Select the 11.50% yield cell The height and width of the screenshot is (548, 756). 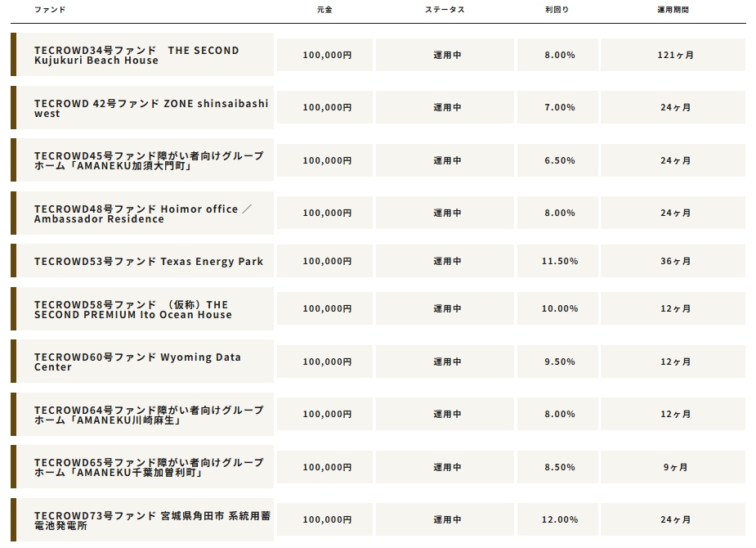[x=558, y=261]
